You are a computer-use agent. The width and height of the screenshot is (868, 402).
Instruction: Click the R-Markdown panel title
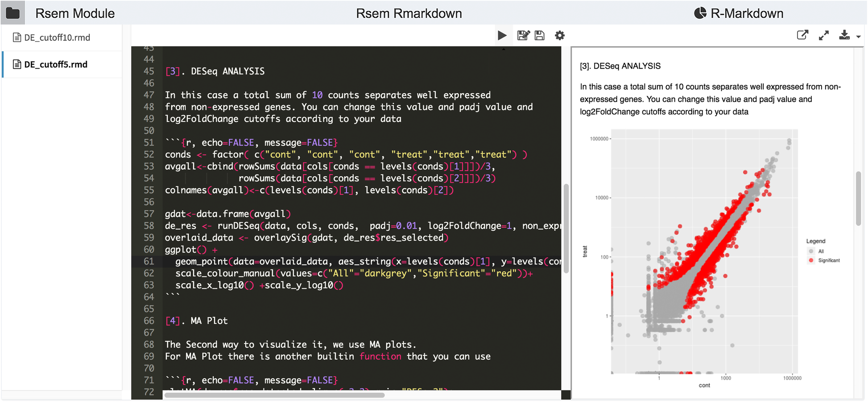[747, 13]
